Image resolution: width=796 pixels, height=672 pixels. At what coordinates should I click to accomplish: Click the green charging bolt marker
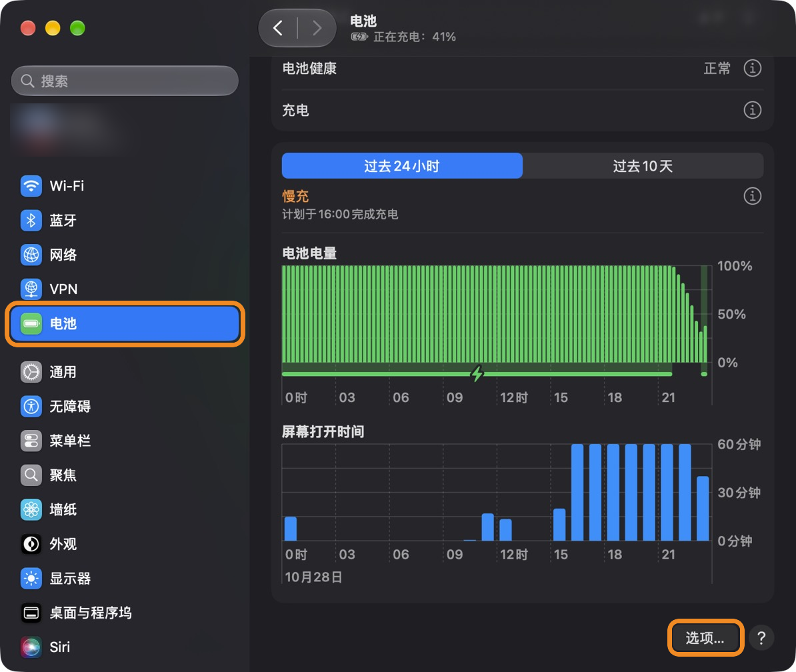click(477, 373)
